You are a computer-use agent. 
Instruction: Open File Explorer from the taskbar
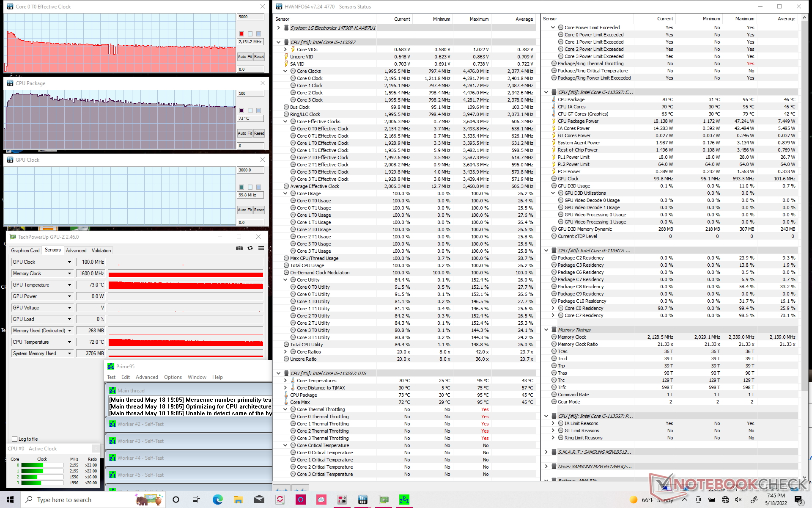point(238,500)
